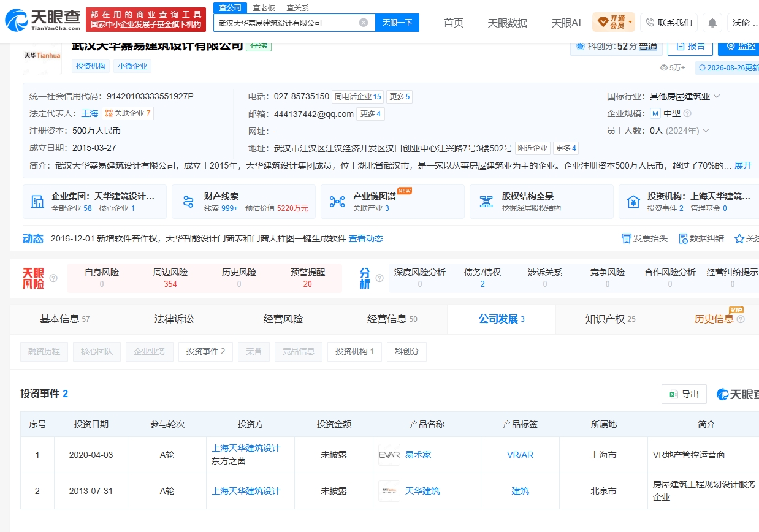Click the 数据纠错 icon
The image size is (759, 532).
coord(683,238)
